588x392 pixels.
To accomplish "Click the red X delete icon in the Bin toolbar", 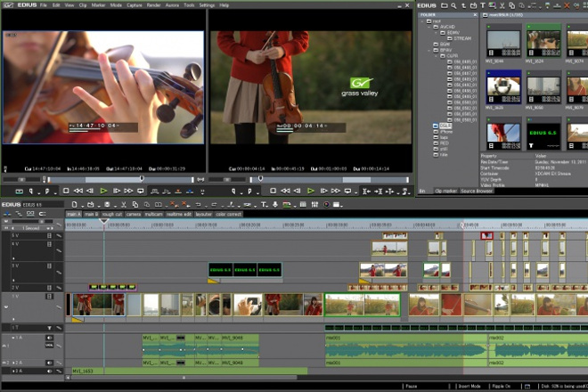I will coord(567,5).
